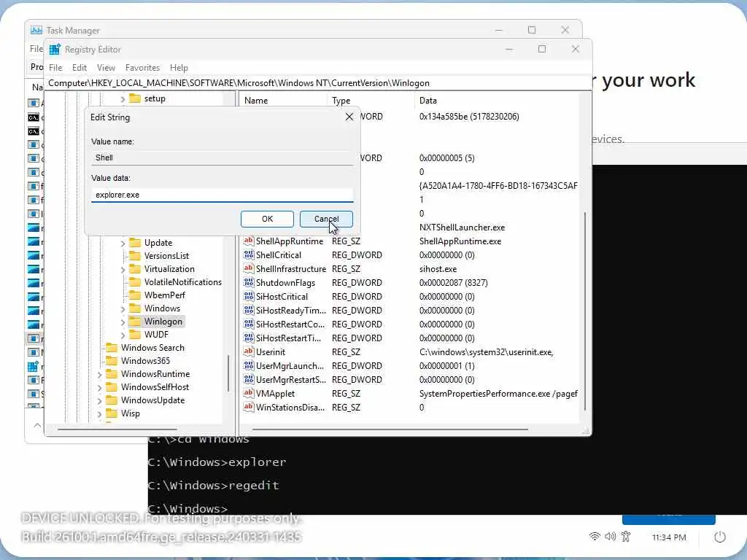Image resolution: width=747 pixels, height=560 pixels.
Task: Open Registry Editor Edit menu
Action: tap(79, 68)
